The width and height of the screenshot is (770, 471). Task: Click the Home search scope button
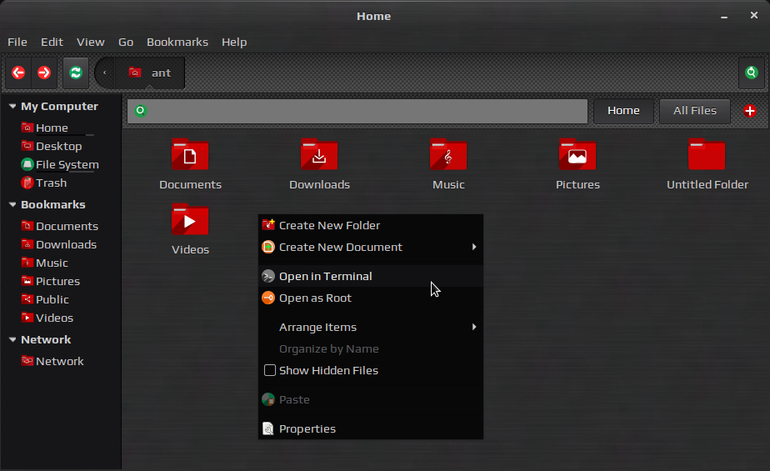[x=623, y=111]
